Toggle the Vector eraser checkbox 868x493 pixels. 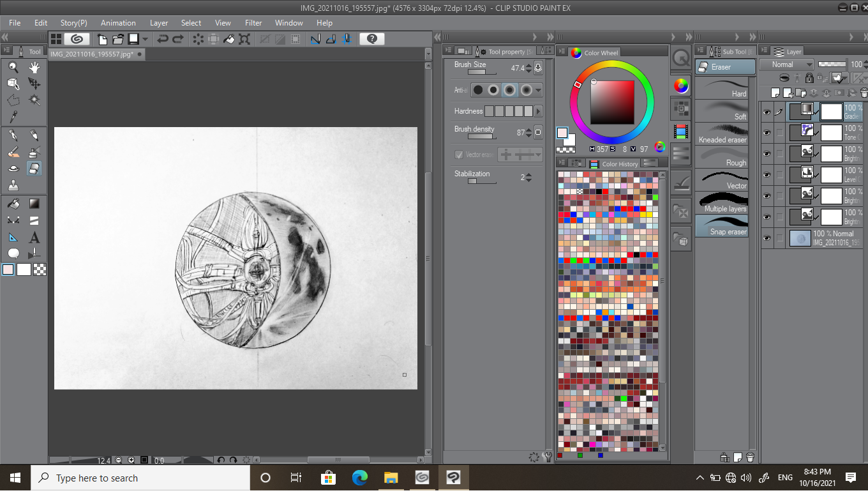click(x=459, y=155)
